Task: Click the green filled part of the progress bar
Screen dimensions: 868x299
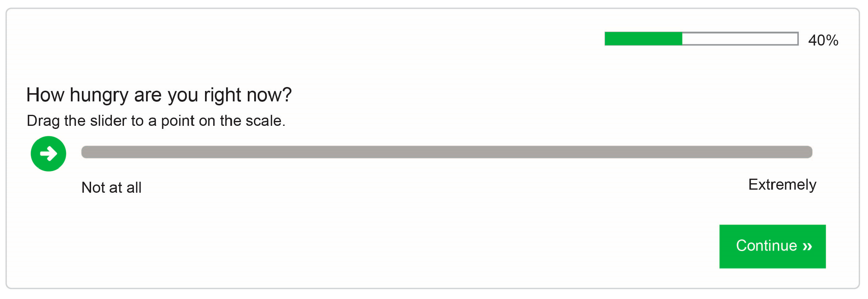Action: (643, 39)
